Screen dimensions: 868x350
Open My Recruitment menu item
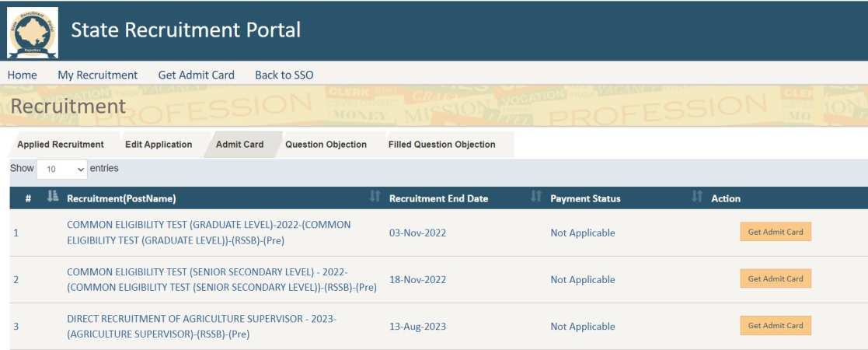click(97, 75)
